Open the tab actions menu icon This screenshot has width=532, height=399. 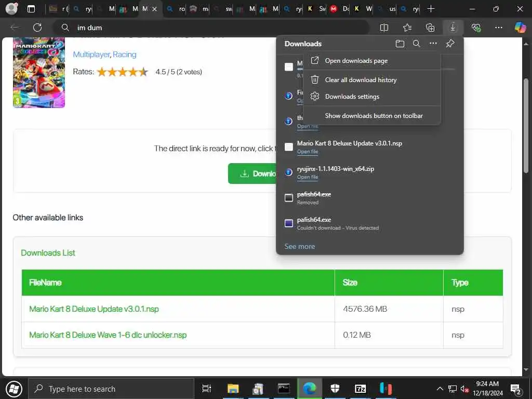point(31,9)
